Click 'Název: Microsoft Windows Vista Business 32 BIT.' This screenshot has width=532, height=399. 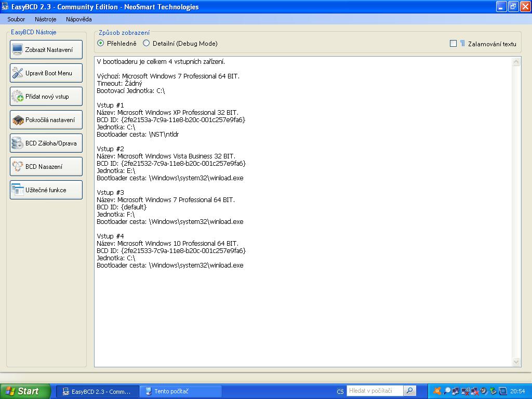pyautogui.click(x=166, y=156)
